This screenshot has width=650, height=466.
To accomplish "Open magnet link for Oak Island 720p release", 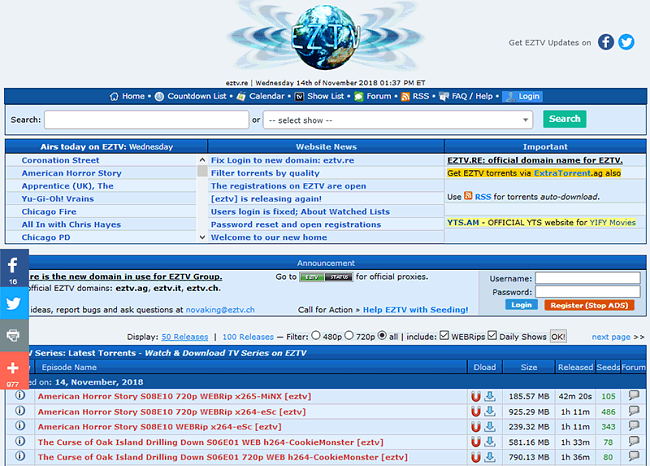I will point(476,457).
